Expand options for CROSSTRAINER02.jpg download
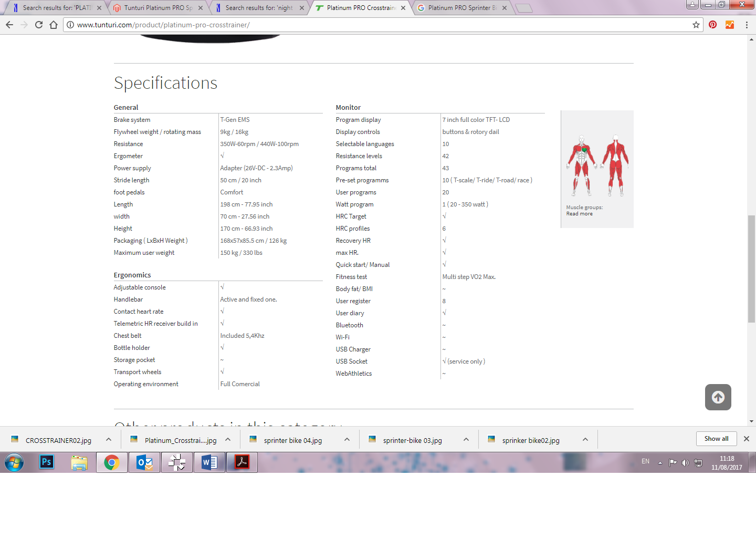Image resolution: width=756 pixels, height=538 pixels. (x=108, y=440)
